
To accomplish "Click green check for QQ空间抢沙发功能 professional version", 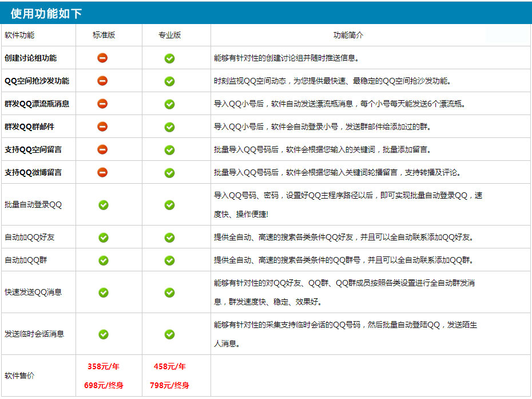I will pos(170,81).
